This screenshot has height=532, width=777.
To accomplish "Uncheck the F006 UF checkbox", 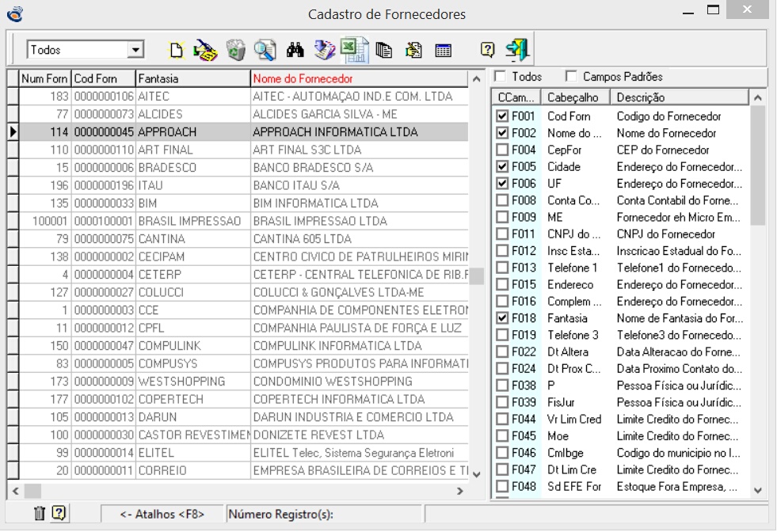I will (502, 184).
